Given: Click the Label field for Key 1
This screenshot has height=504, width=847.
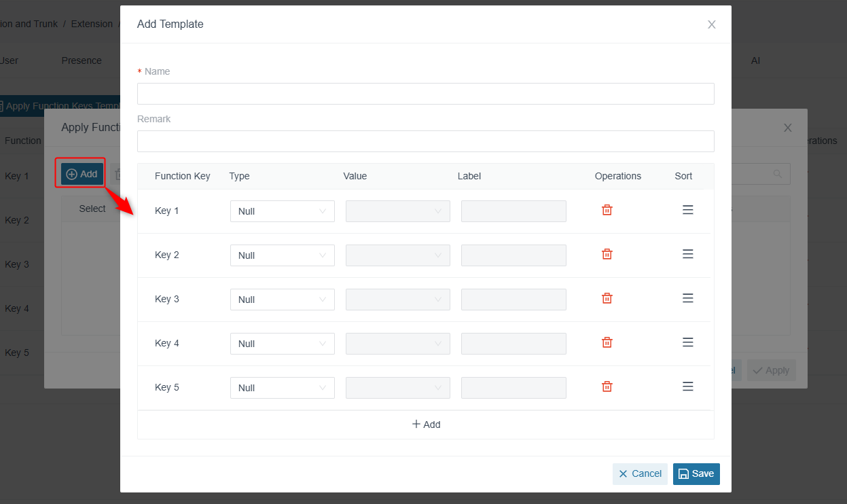Looking at the screenshot, I should [x=513, y=211].
